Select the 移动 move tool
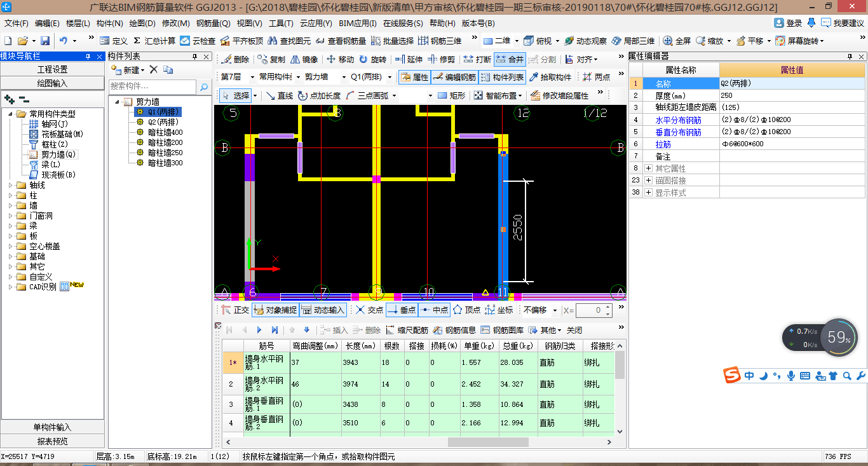Viewport: 868px width, 466px height. click(x=340, y=60)
